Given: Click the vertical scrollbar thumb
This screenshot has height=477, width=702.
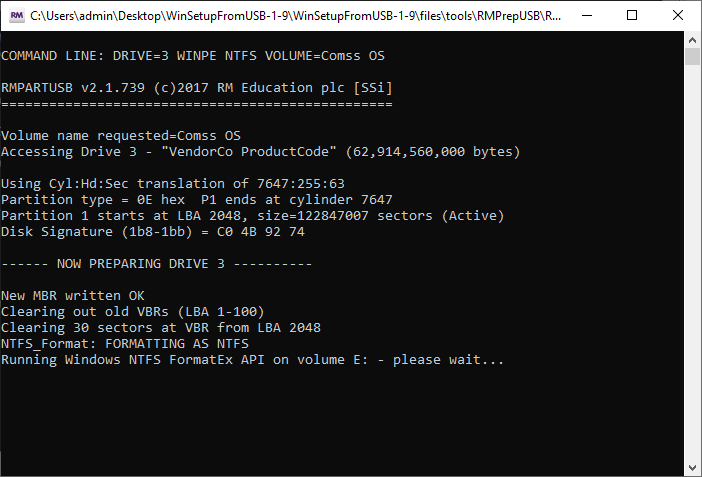Looking at the screenshot, I should pyautogui.click(x=692, y=56).
